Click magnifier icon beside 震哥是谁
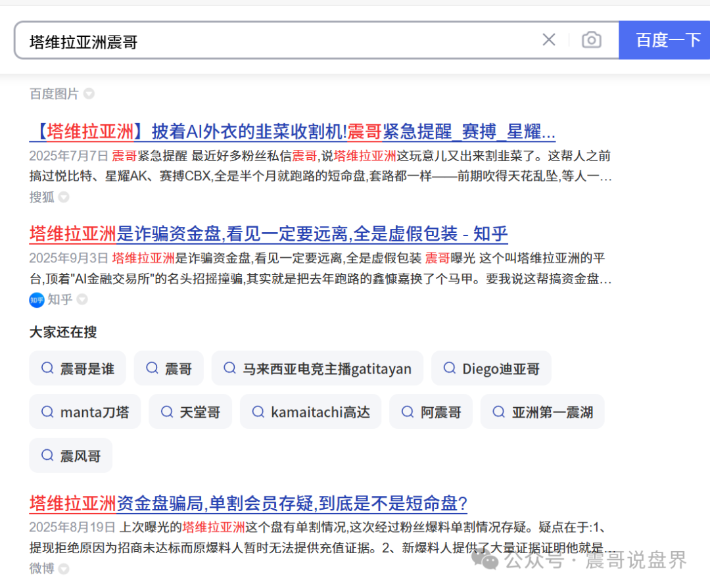This screenshot has height=588, width=710. point(47,368)
